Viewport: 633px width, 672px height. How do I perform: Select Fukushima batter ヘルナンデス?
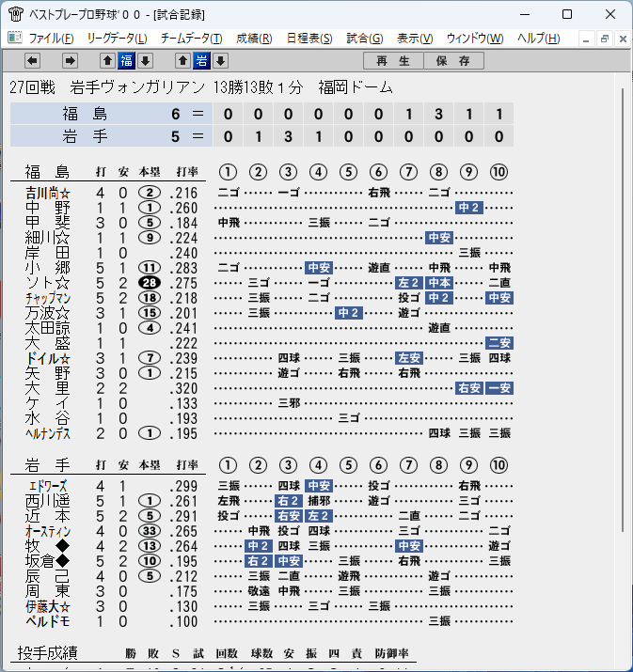[x=48, y=433]
